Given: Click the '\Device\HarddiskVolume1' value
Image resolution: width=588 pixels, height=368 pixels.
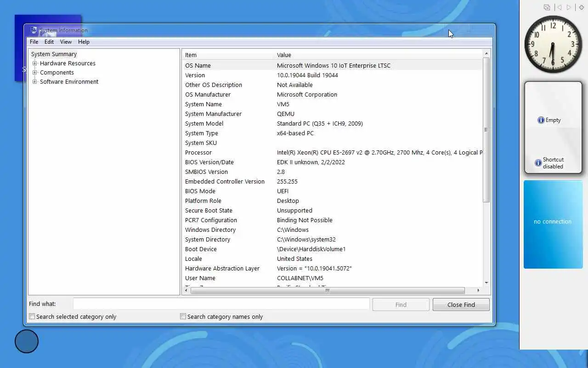Looking at the screenshot, I should pyautogui.click(x=311, y=249).
